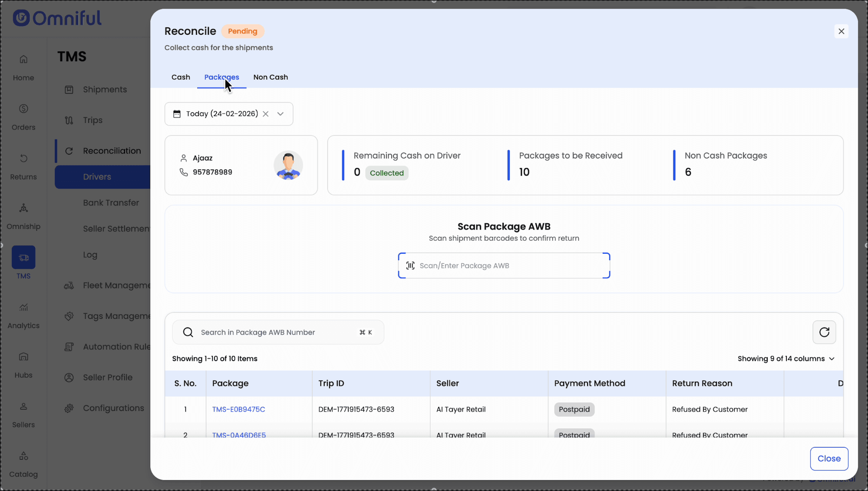Image resolution: width=868 pixels, height=491 pixels.
Task: Open Home from the sidebar icon
Action: [23, 60]
